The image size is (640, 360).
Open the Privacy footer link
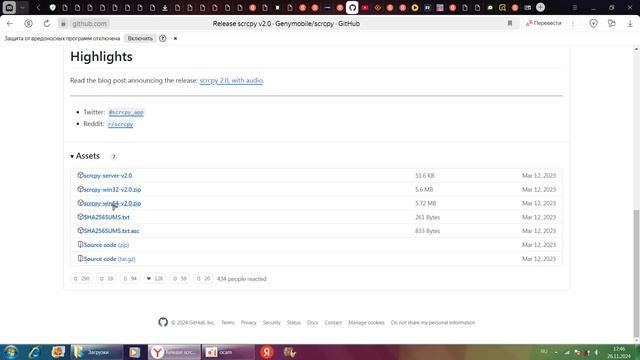pyautogui.click(x=249, y=322)
